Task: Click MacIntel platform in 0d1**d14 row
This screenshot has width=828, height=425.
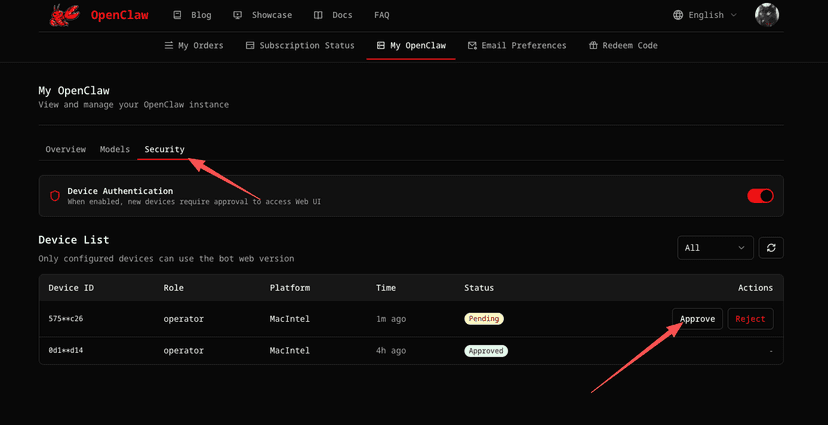Action: [x=290, y=351]
